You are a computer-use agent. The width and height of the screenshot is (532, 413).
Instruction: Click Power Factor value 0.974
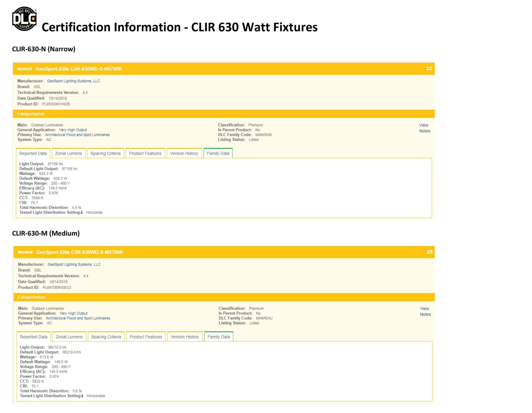coord(54,376)
